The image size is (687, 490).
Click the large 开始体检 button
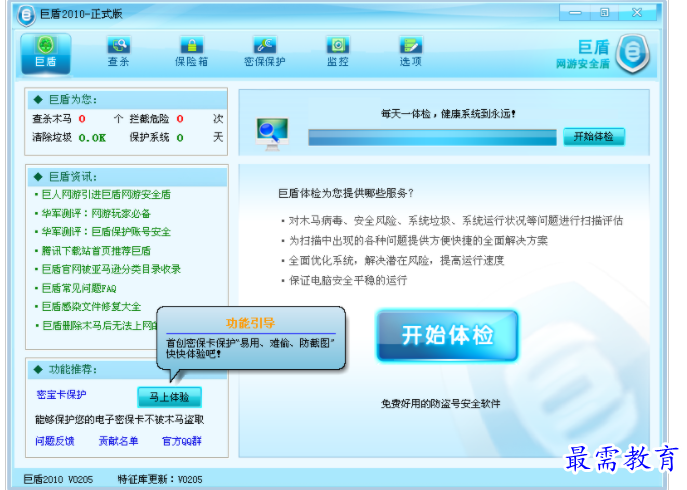(x=447, y=336)
